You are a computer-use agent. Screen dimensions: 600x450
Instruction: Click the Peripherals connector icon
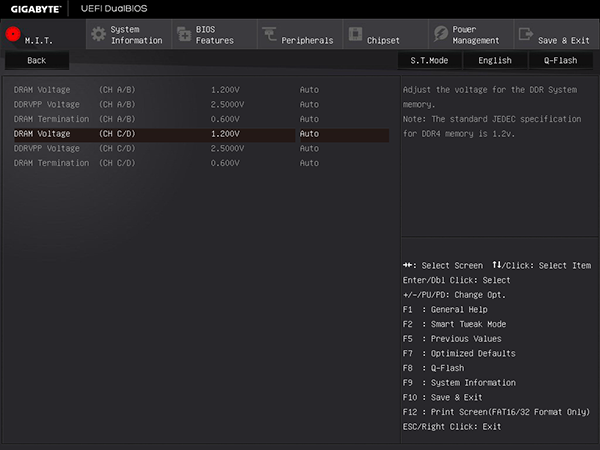click(269, 33)
